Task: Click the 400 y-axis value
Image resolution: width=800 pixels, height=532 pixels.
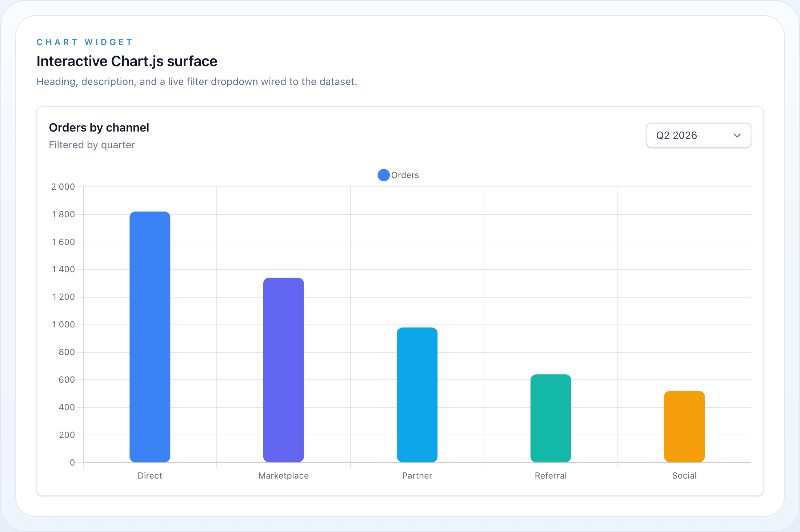Action: [67, 407]
